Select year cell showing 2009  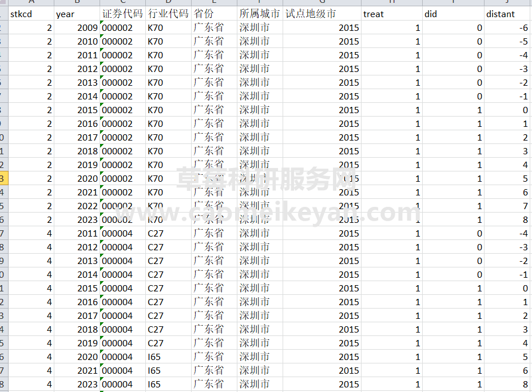[x=77, y=28]
